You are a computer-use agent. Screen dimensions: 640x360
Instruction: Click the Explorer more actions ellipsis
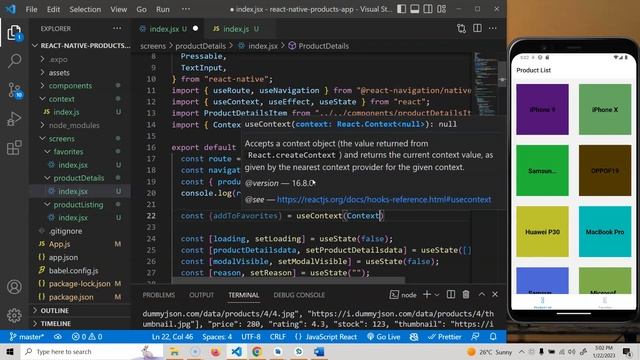pyautogui.click(x=117, y=29)
